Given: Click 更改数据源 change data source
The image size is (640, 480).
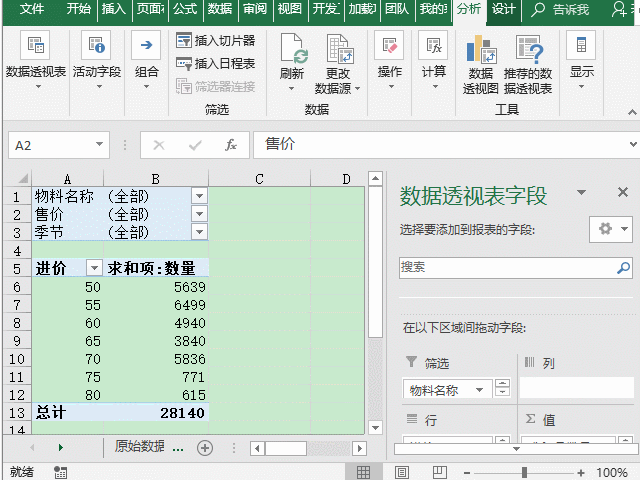Looking at the screenshot, I should pyautogui.click(x=338, y=63).
